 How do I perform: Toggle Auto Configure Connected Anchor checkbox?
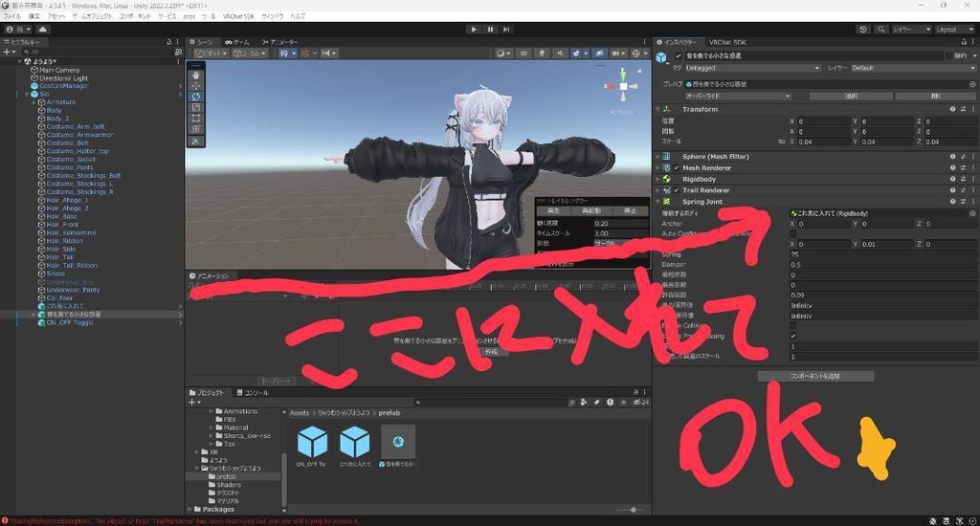click(793, 233)
